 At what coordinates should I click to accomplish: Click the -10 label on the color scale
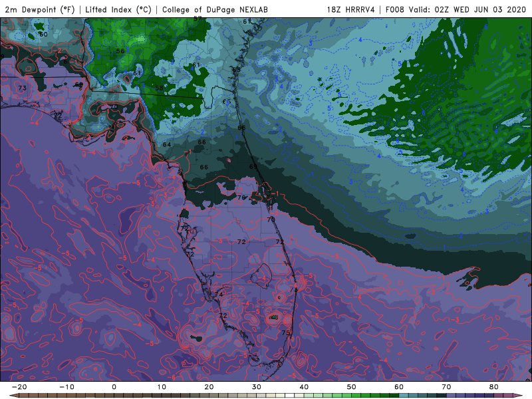(x=66, y=387)
